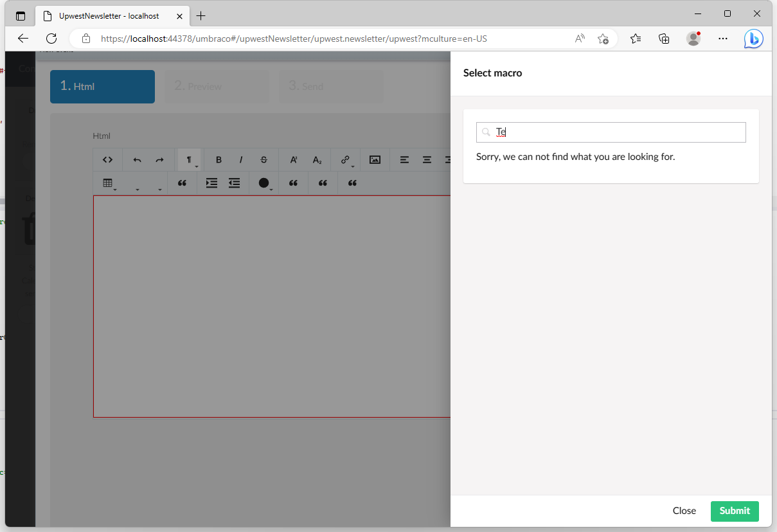Click Close in the Select macro panel

684,511
